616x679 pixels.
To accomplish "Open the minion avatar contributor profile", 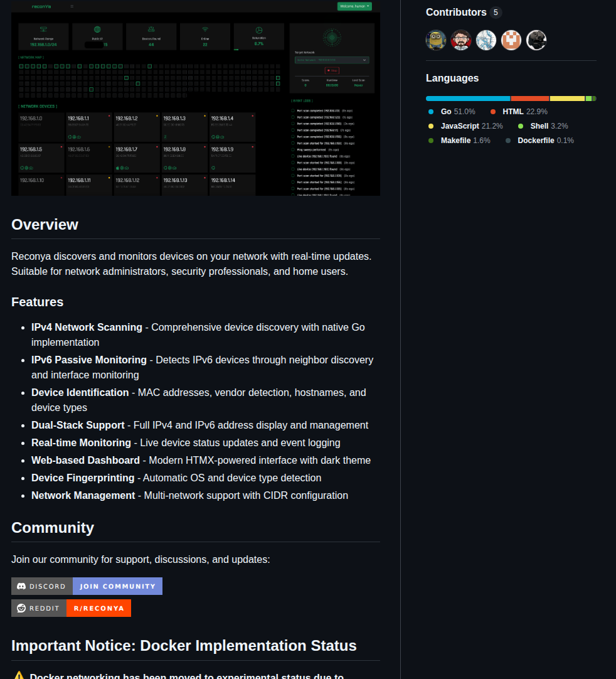I will 436,40.
